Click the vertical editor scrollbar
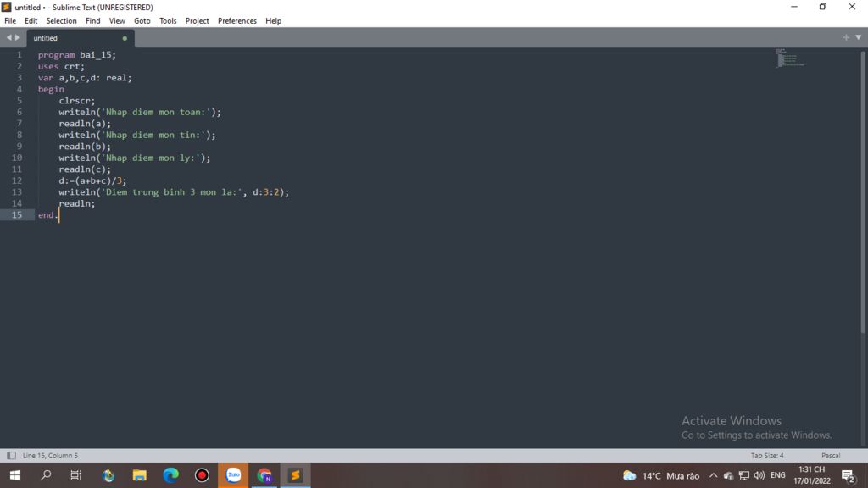 coord(862,191)
